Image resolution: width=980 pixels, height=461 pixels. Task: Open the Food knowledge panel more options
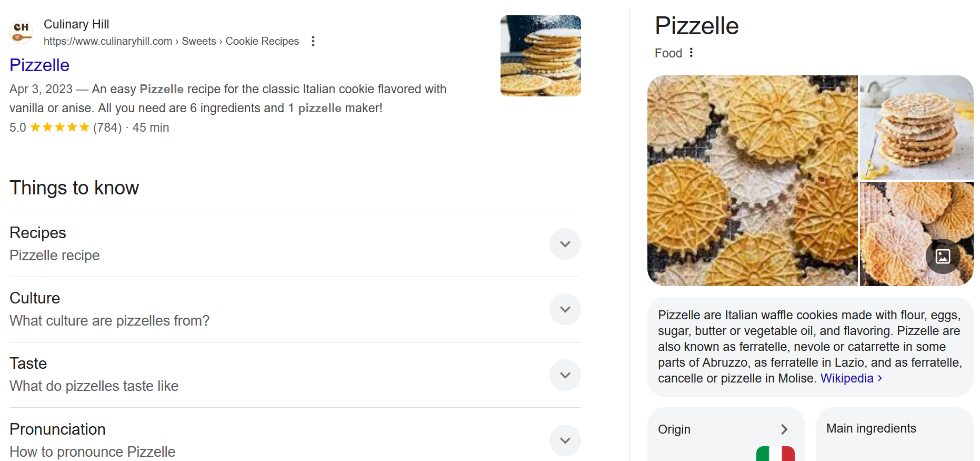click(x=691, y=53)
